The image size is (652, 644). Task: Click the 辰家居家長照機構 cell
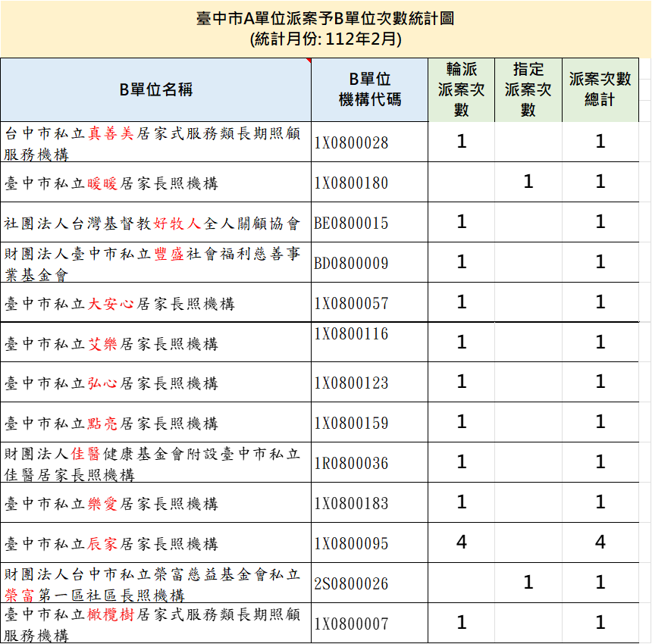[156, 543]
